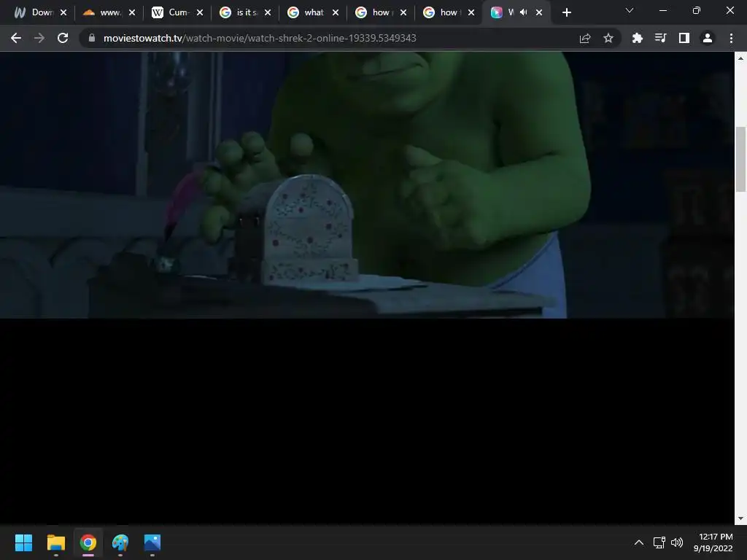Open the network status tray icon
This screenshot has width=747, height=560.
[659, 542]
